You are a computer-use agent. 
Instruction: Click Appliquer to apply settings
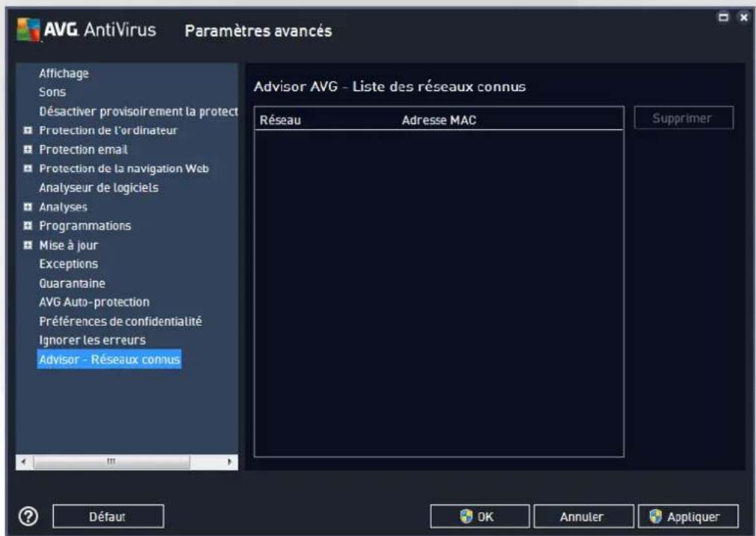click(x=688, y=517)
